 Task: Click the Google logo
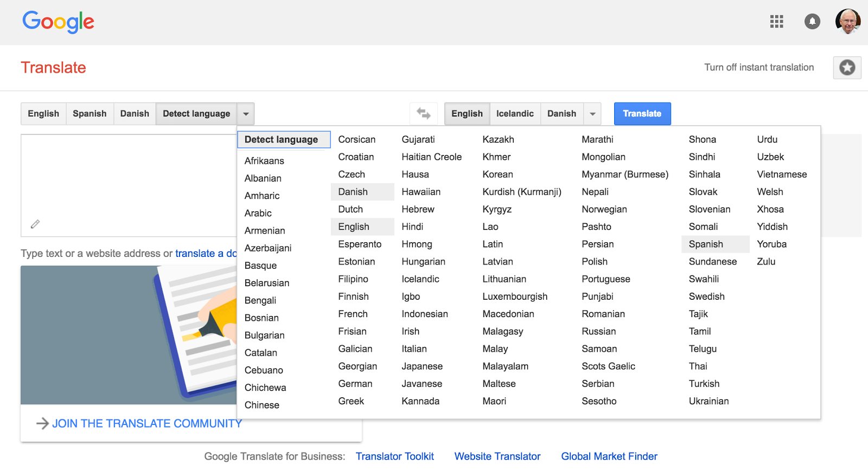[58, 22]
